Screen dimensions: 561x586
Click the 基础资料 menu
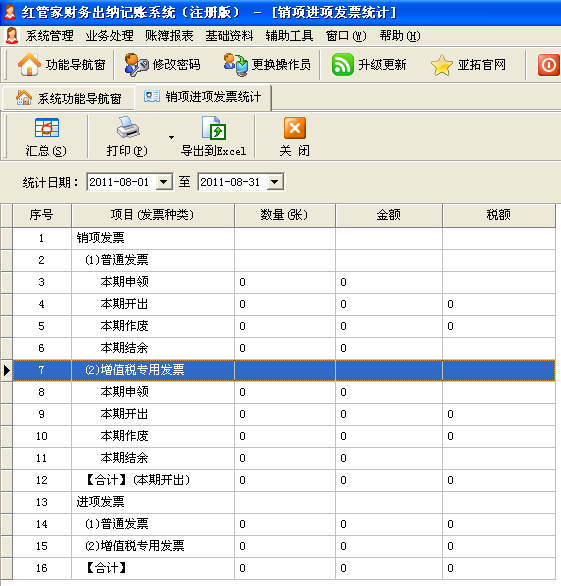[229, 36]
